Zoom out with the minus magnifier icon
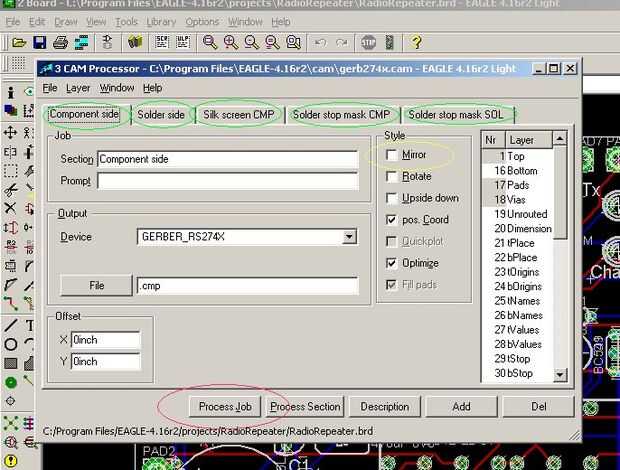This screenshot has width=620, height=470. point(251,42)
